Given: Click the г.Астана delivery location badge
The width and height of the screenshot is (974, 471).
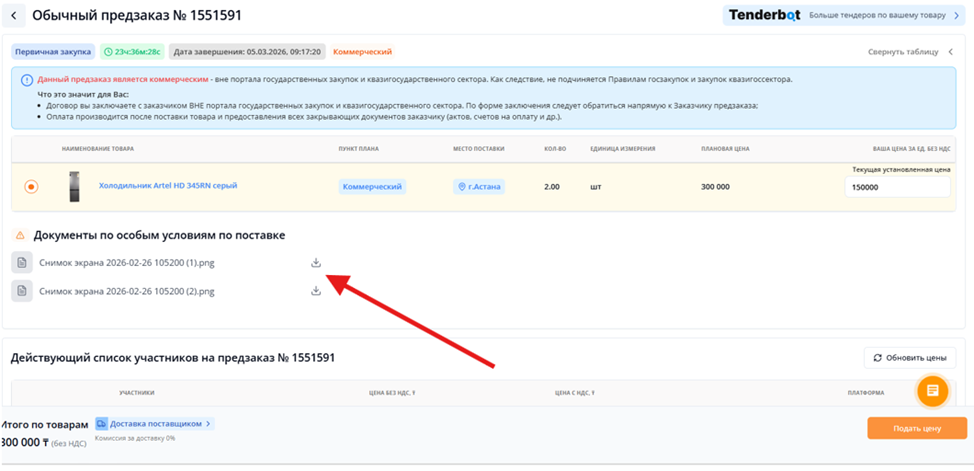Looking at the screenshot, I should [x=479, y=187].
